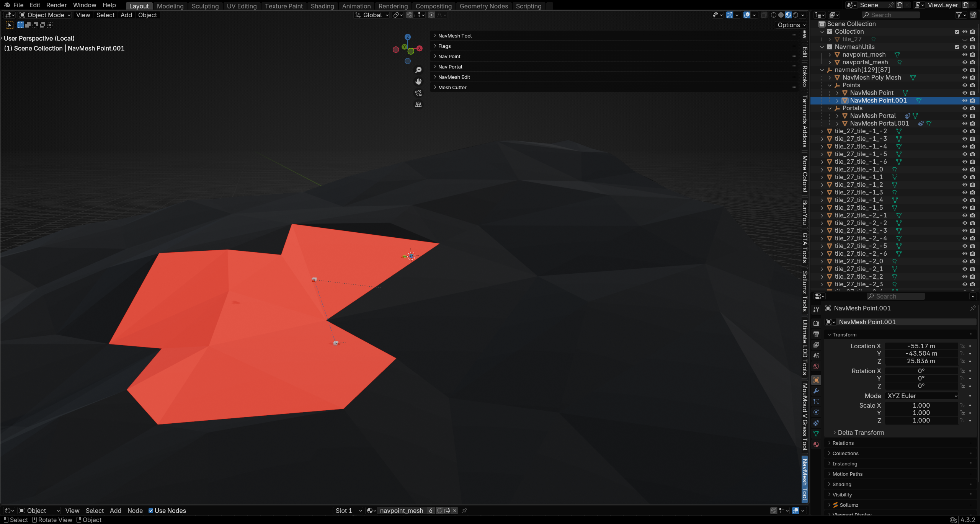Open the Render properties tab
Image resolution: width=980 pixels, height=524 pixels.
click(x=816, y=323)
